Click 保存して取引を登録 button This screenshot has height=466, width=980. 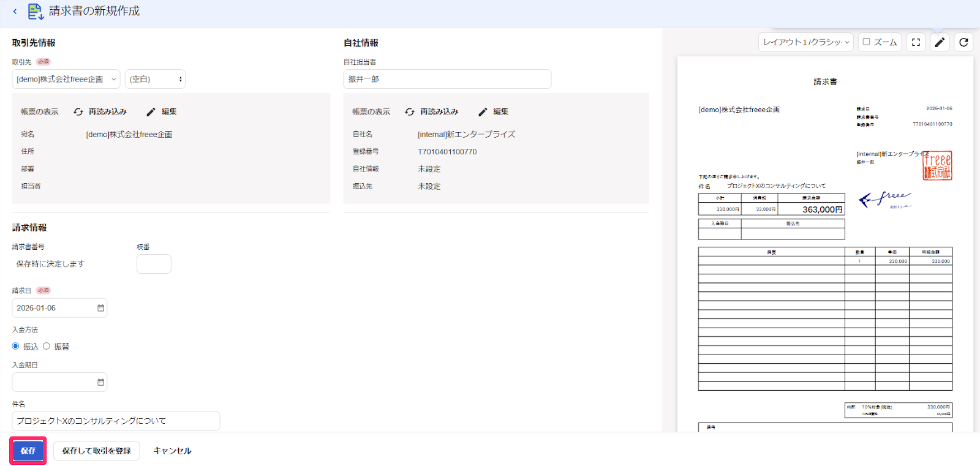[97, 451]
